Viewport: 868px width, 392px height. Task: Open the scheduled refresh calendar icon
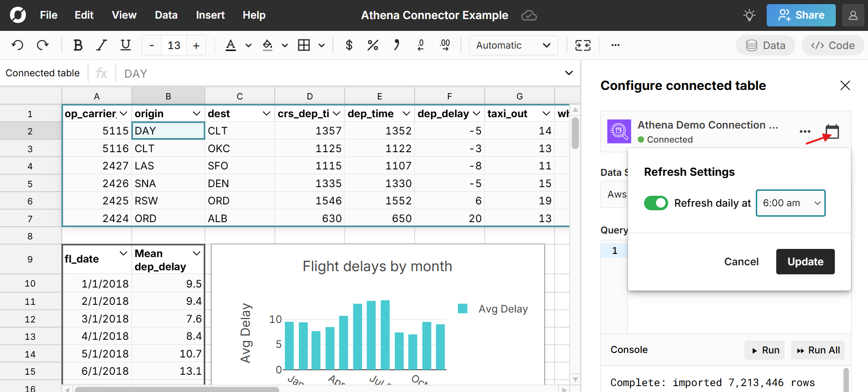pyautogui.click(x=832, y=132)
